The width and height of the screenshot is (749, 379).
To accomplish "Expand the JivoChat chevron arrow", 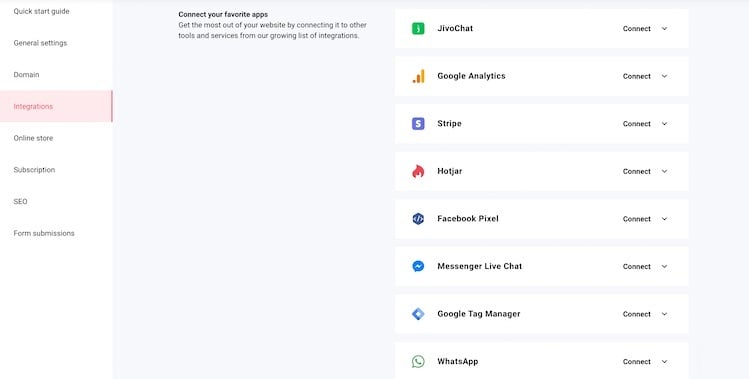I will tap(664, 29).
